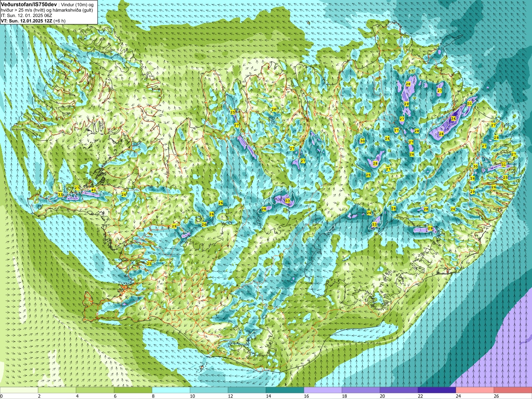
Task: Select the 8–10 m/s light cyan legend swatch
Action: click(x=171, y=390)
